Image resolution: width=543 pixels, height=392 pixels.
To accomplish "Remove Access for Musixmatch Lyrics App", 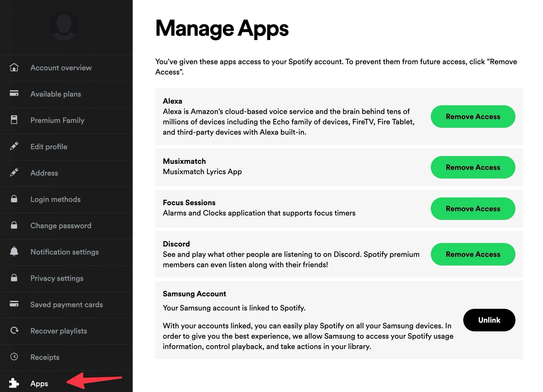I will point(473,167).
